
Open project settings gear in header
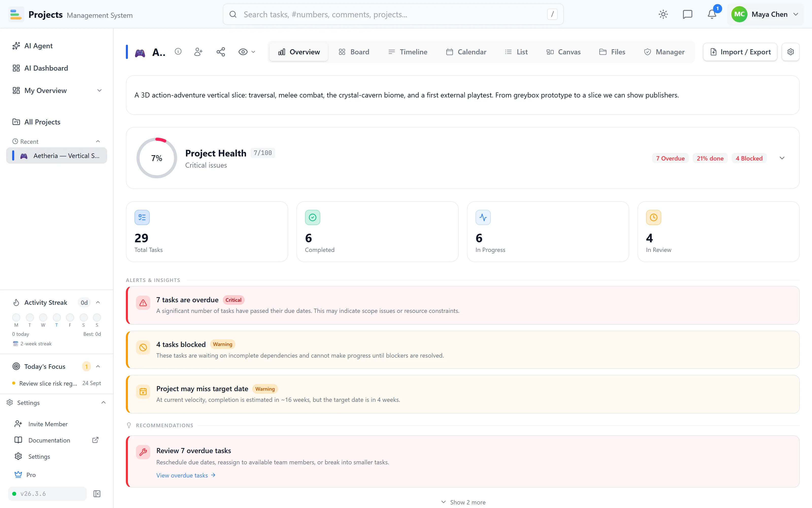[x=790, y=52]
